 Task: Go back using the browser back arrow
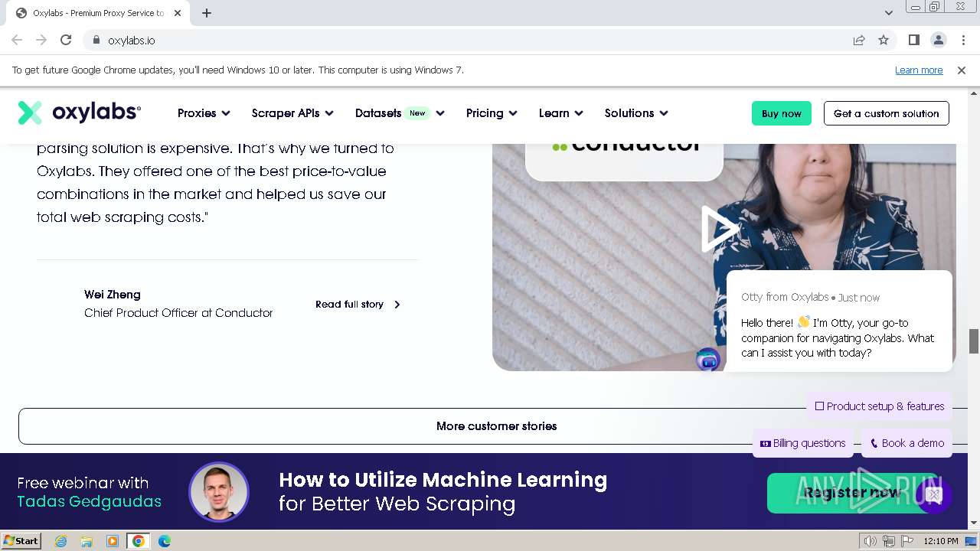(17, 40)
